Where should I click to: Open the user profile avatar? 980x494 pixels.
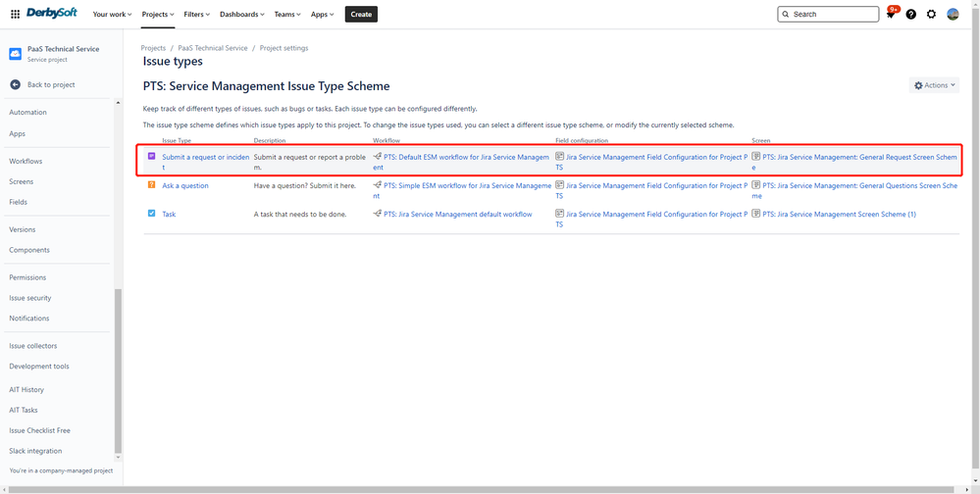(953, 15)
